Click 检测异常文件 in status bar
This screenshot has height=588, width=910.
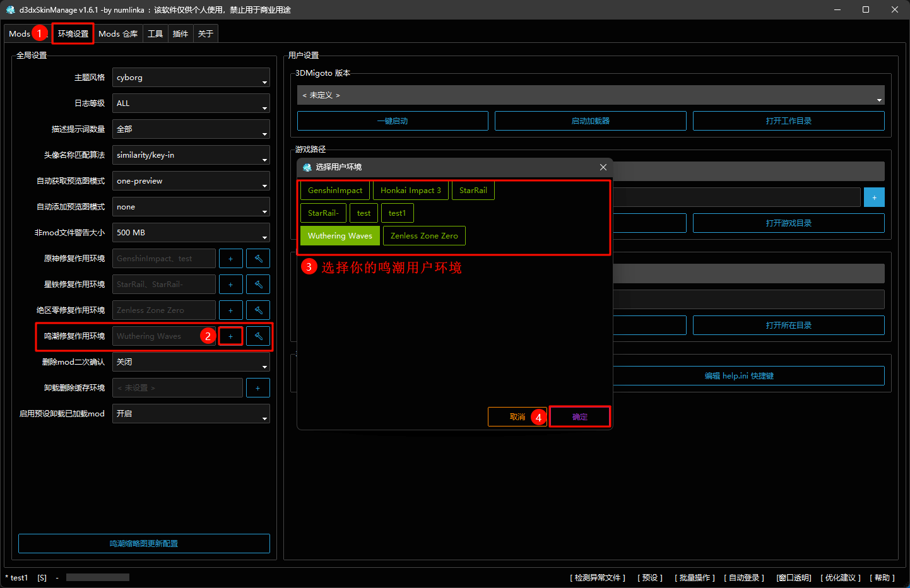(x=598, y=578)
